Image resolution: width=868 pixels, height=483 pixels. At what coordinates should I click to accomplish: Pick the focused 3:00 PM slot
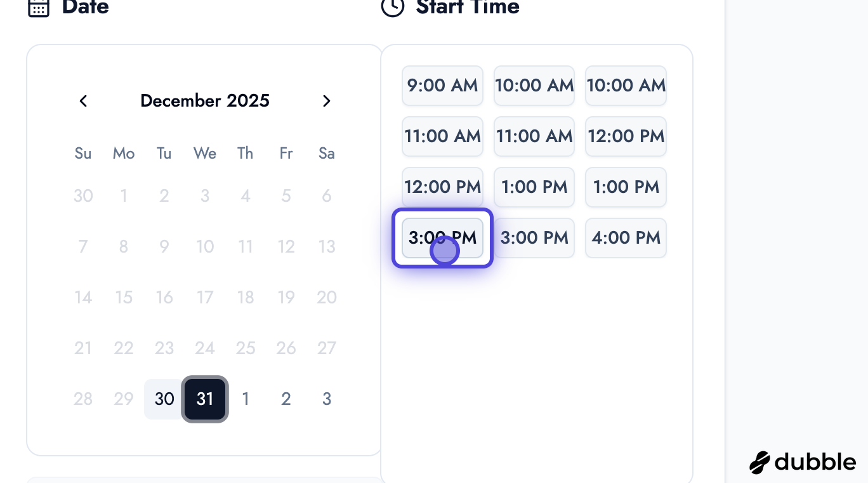pyautogui.click(x=442, y=238)
